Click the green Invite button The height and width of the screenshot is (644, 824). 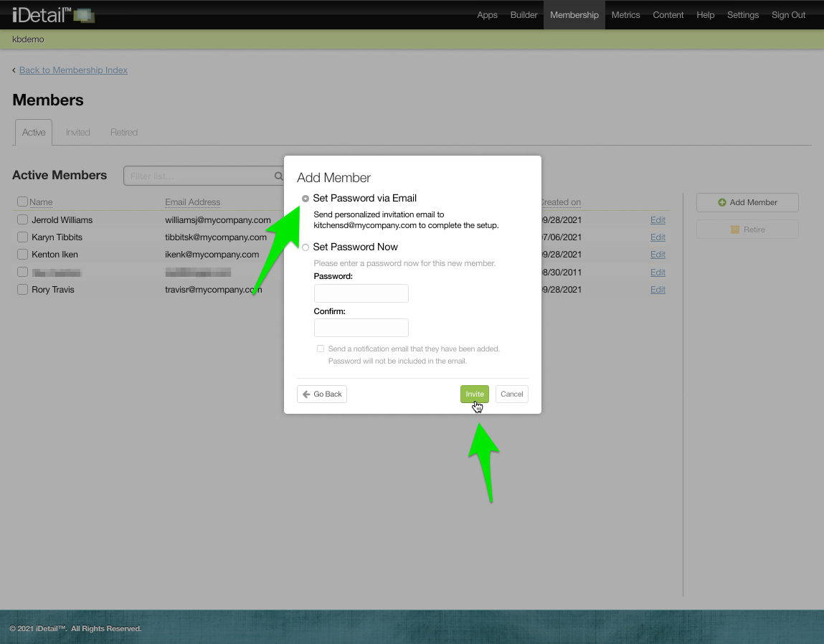pos(475,394)
